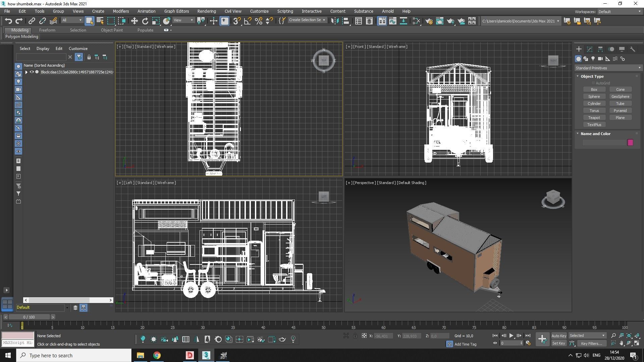The width and height of the screenshot is (644, 362).
Task: Open the Selected key filter dropdown
Action: pos(587,336)
